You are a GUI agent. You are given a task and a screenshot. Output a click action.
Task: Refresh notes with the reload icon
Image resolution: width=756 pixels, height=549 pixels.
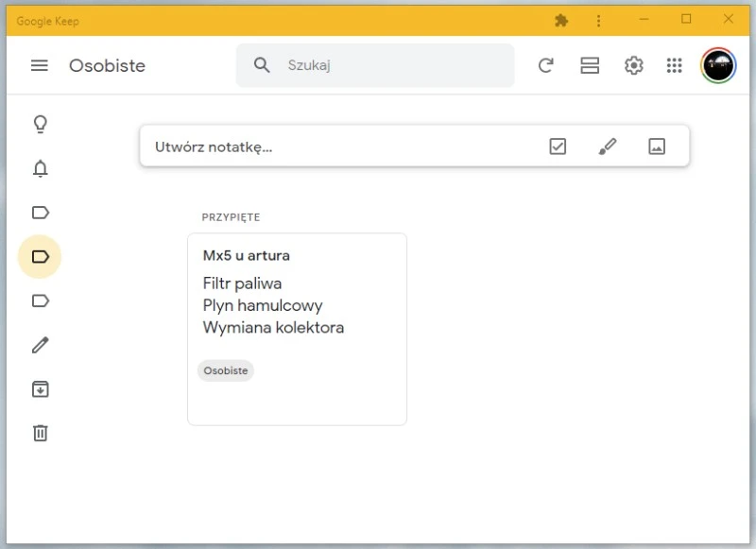click(x=545, y=65)
